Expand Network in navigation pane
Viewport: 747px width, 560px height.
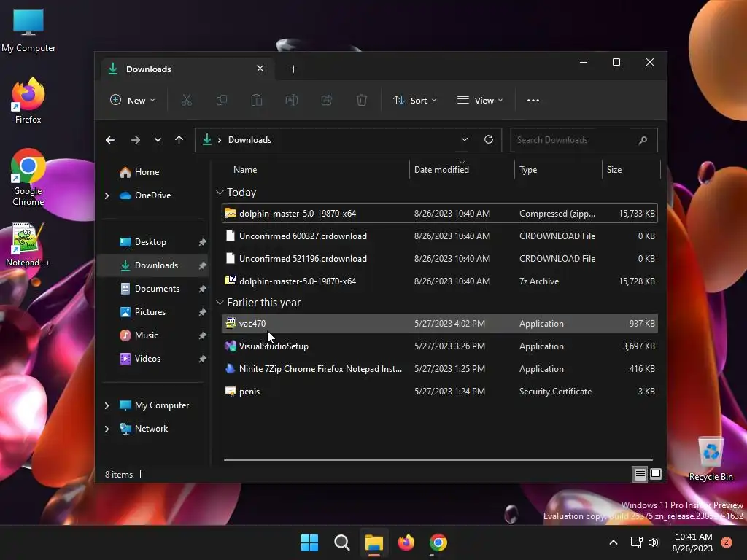(107, 429)
